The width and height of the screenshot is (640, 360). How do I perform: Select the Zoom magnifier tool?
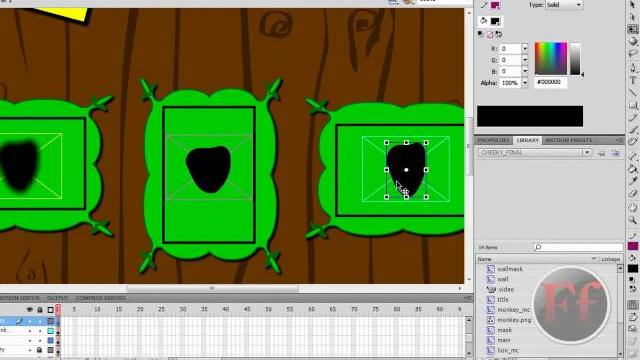(633, 220)
